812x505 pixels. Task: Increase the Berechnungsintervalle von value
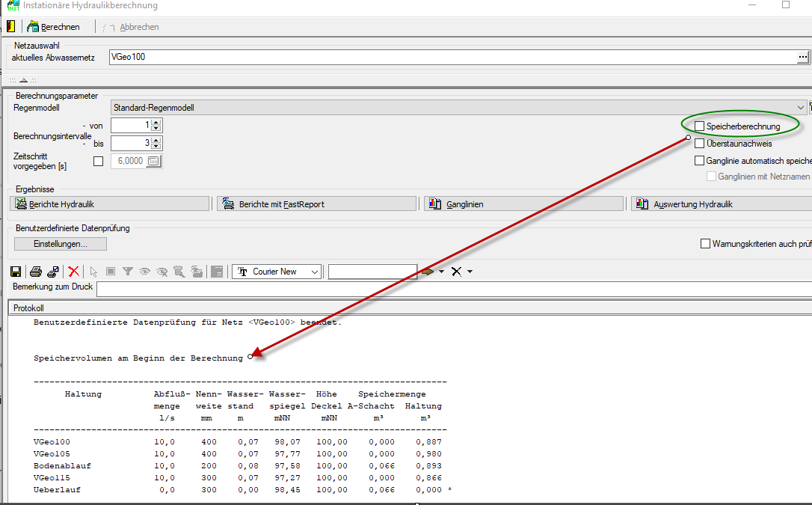coord(156,122)
